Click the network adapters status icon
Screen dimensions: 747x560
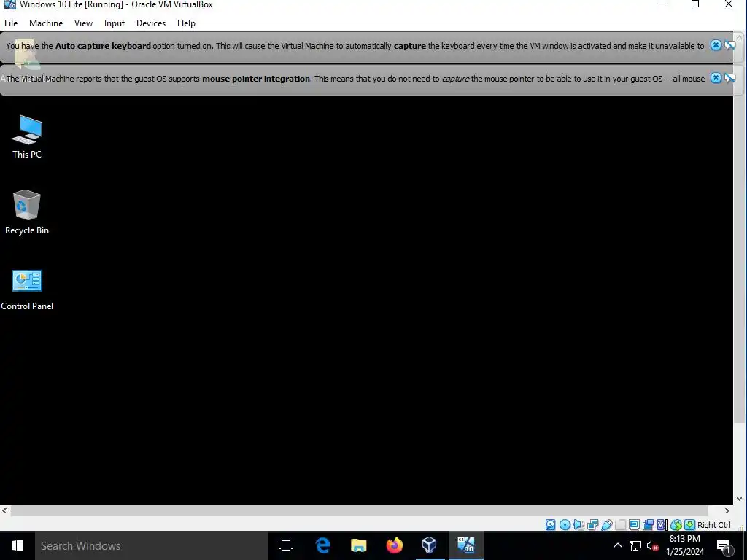592,525
